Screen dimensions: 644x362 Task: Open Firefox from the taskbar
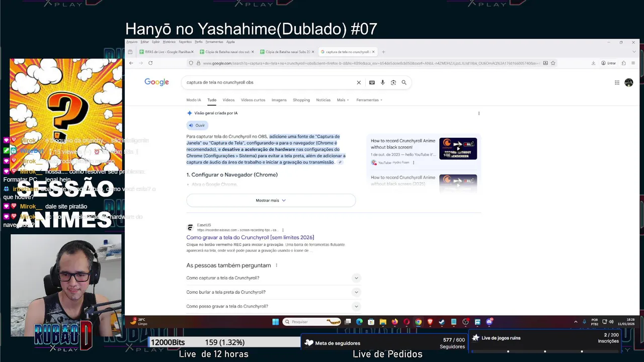point(394,322)
